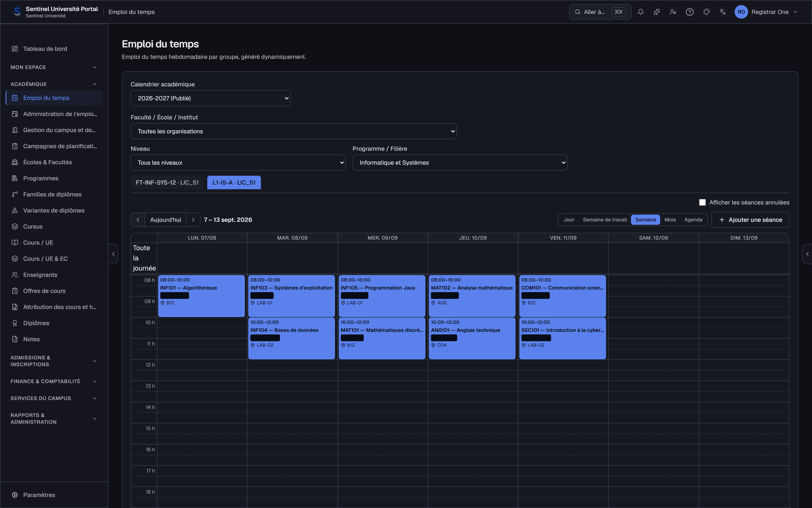Select the L1-IS-A · LIC_S1 tab
This screenshot has height=508, width=812.
click(x=234, y=182)
